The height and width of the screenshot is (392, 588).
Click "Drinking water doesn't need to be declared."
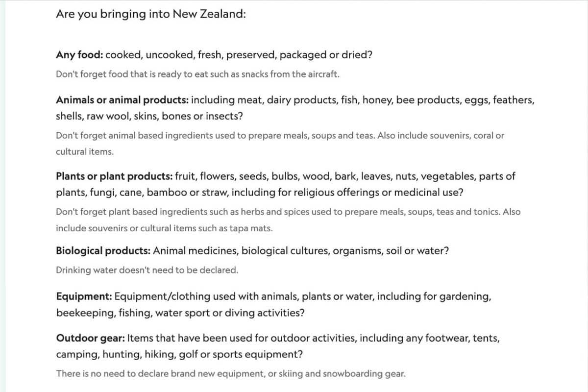(x=147, y=270)
